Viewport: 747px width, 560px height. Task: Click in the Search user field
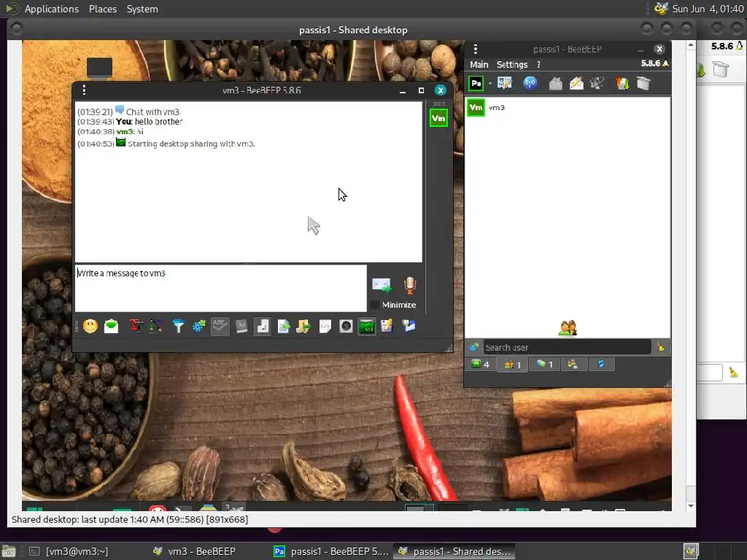pyautogui.click(x=567, y=347)
